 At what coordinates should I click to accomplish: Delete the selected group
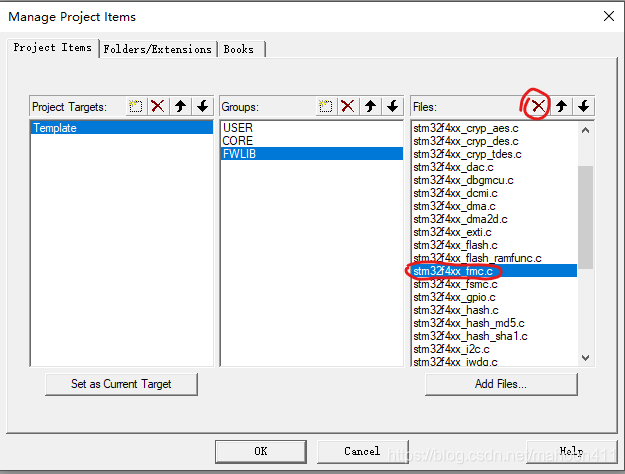point(348,106)
